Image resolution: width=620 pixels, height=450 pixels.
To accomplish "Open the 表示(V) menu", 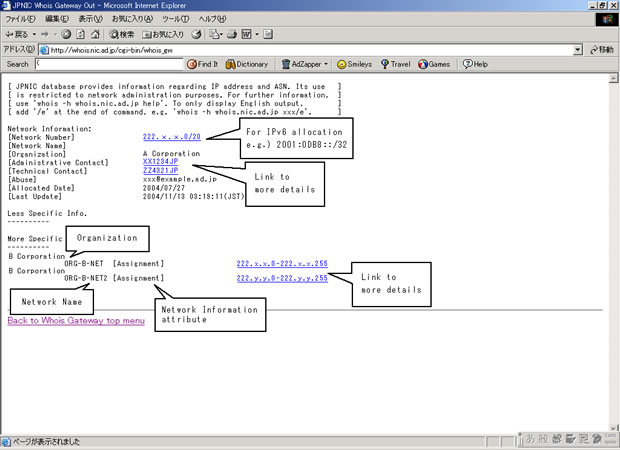I will click(90, 19).
